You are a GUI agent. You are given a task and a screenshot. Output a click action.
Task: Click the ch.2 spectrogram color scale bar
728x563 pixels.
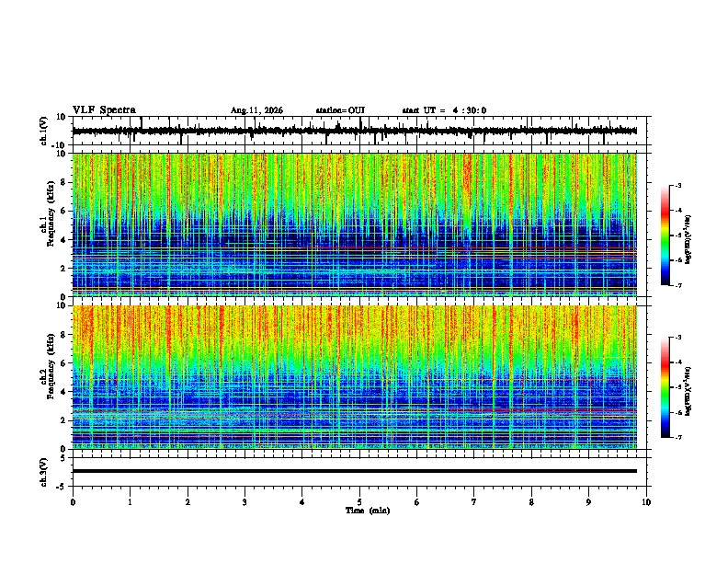coord(665,387)
